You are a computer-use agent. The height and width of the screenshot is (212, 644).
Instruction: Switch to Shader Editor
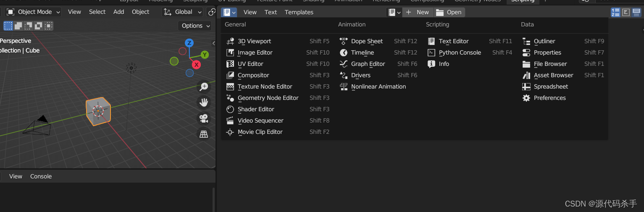[277, 109]
